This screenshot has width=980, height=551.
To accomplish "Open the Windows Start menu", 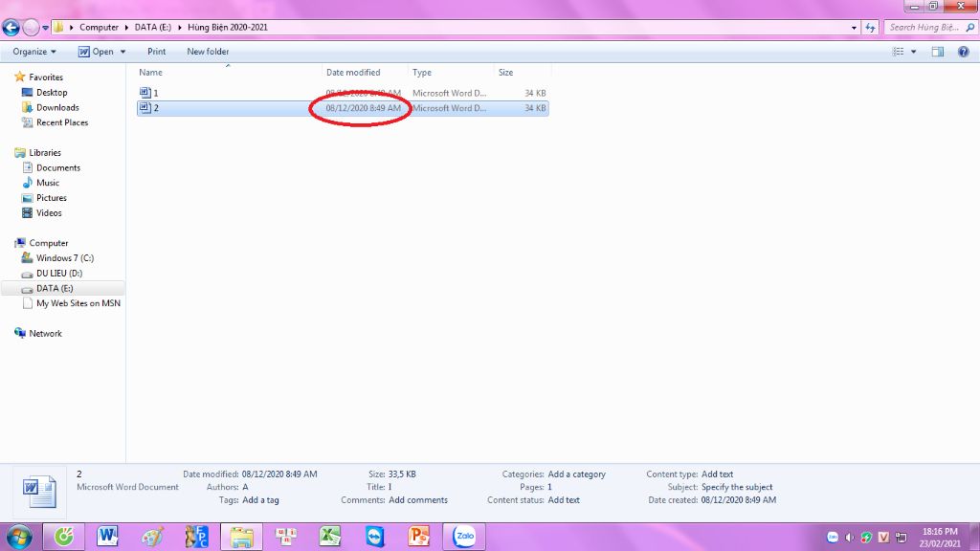I will [19, 538].
